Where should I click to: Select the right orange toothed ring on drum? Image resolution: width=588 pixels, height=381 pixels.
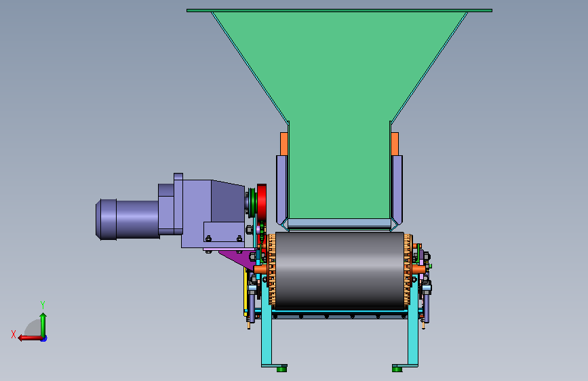coord(408,269)
